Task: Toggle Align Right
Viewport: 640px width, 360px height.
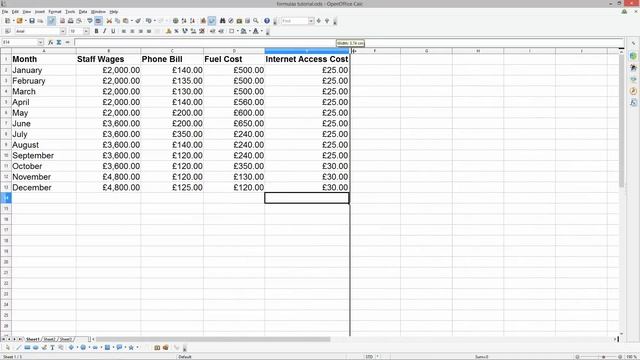Action: tap(141, 31)
